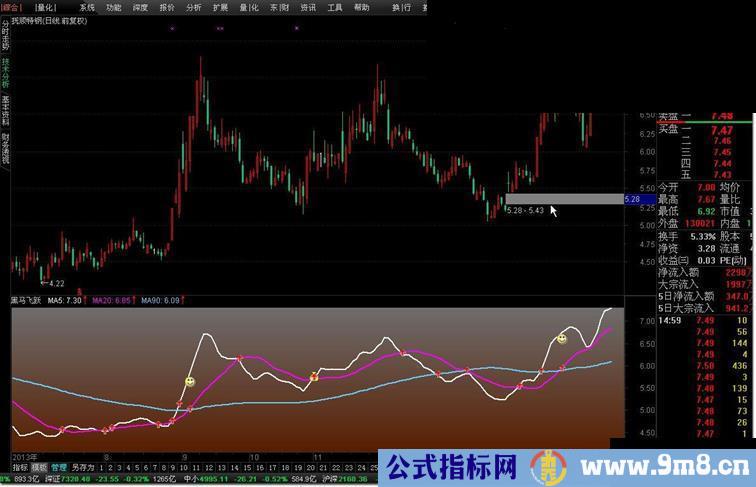Click the gray 5.28-5.43 price range bar
Viewport: 756px width, 487px height.
[563, 200]
